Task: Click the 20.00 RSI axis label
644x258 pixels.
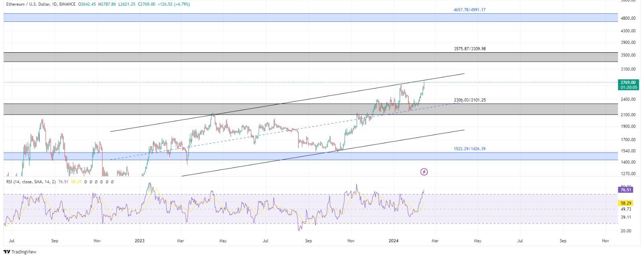Action: point(626,231)
